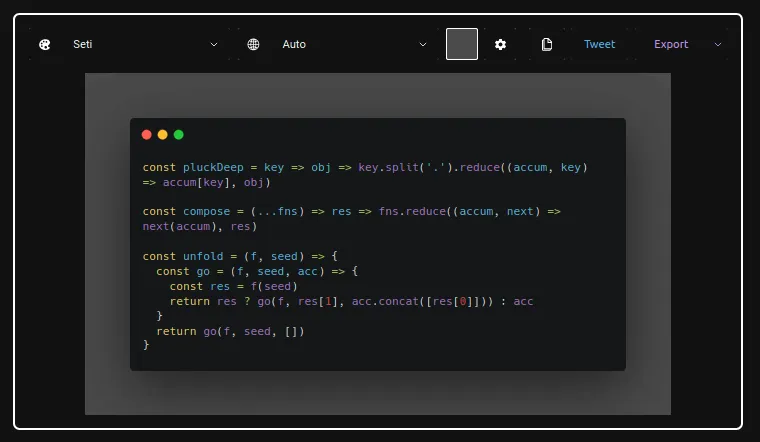Expand the language list chevron arrow

tap(423, 44)
